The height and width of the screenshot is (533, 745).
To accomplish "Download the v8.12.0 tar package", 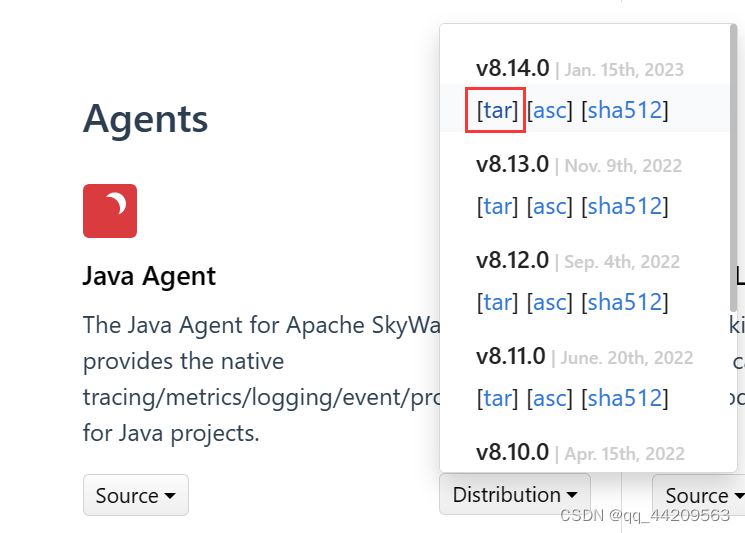I will tap(497, 302).
